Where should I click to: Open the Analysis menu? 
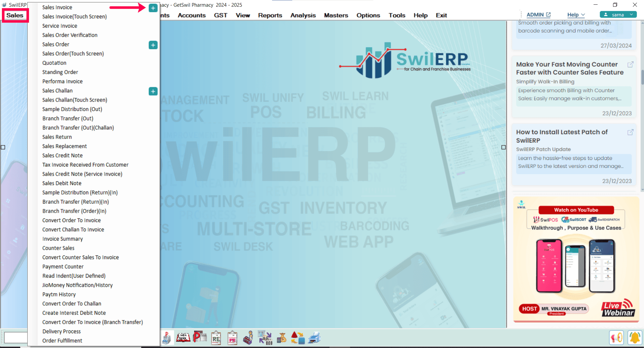(303, 15)
